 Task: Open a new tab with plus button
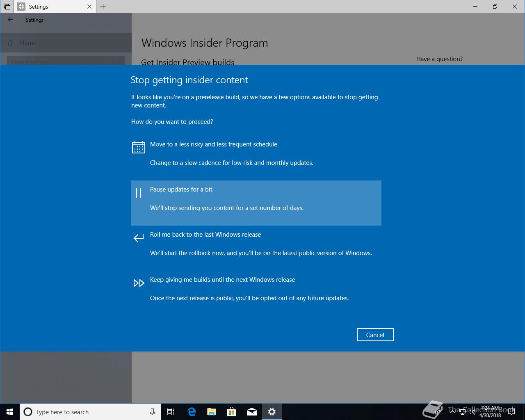pyautogui.click(x=103, y=7)
